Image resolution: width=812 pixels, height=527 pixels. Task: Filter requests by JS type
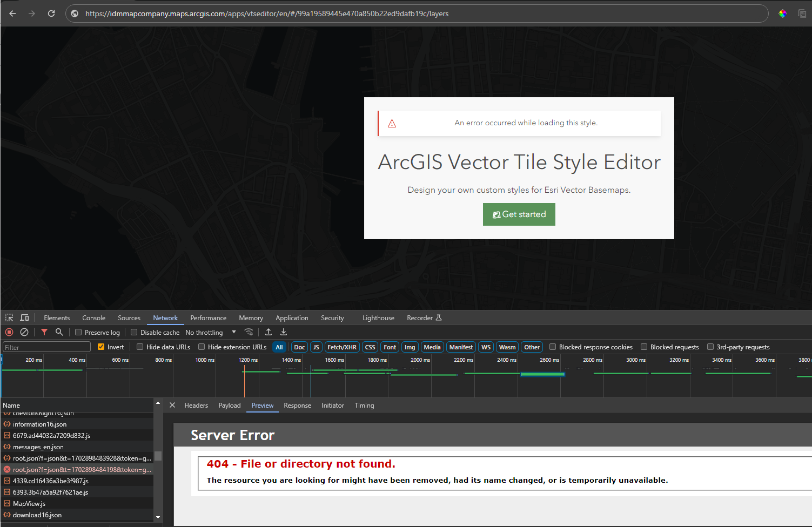(317, 347)
